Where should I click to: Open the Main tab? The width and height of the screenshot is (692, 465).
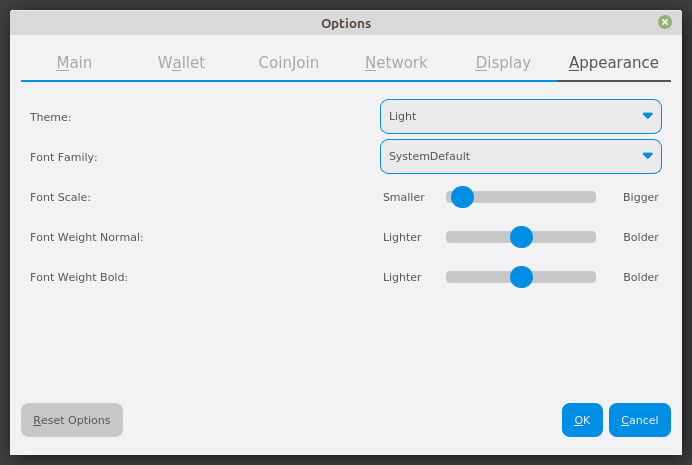click(x=74, y=63)
